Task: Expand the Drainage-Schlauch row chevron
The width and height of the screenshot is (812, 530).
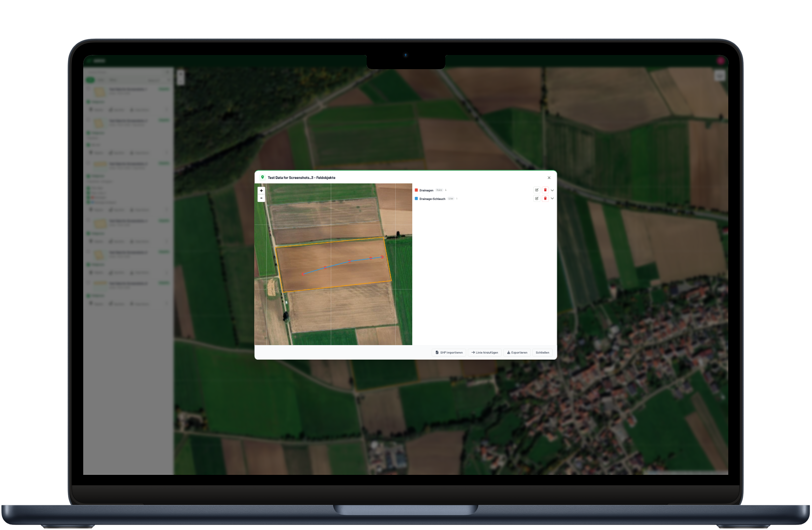Action: (x=552, y=198)
